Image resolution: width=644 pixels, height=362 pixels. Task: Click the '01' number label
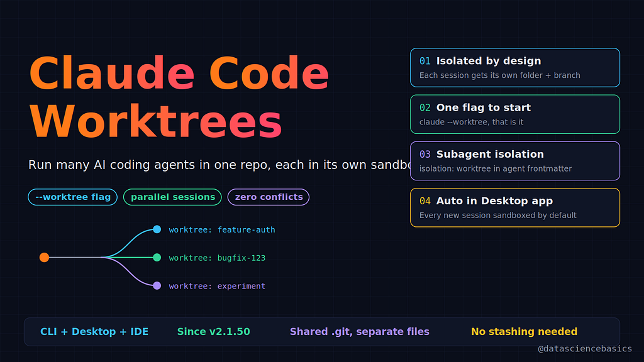[425, 61]
